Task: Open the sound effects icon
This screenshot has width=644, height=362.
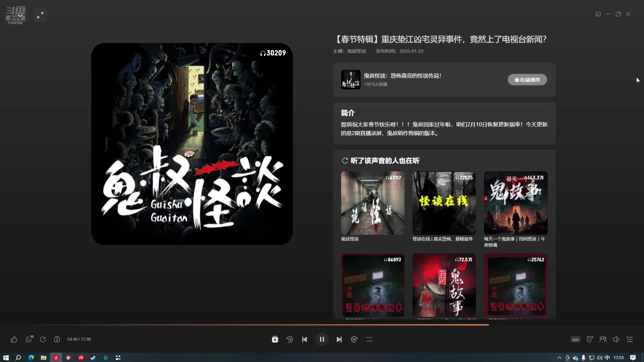Action: click(590, 339)
